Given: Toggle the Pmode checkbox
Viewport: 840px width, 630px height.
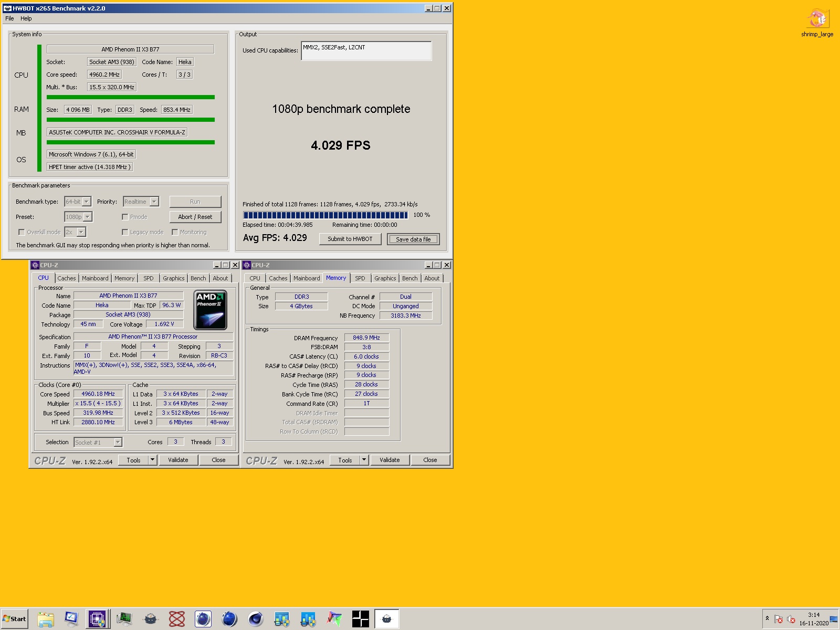Looking at the screenshot, I should coord(125,217).
